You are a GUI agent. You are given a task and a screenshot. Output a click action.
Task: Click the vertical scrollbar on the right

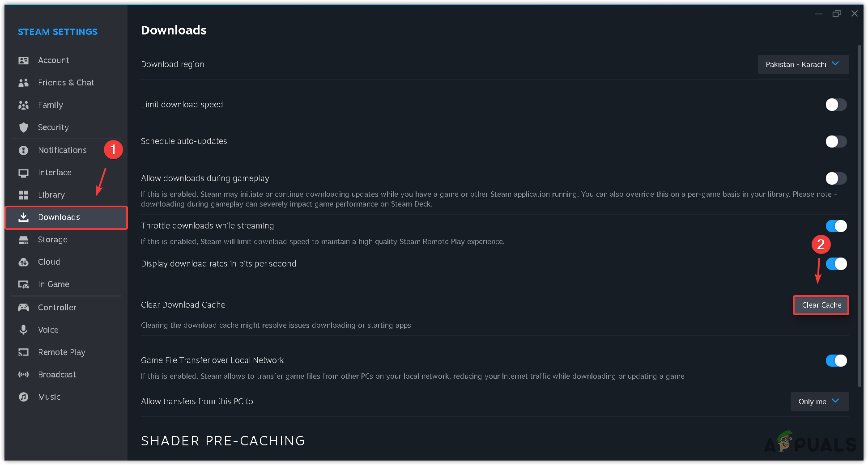pyautogui.click(x=859, y=215)
